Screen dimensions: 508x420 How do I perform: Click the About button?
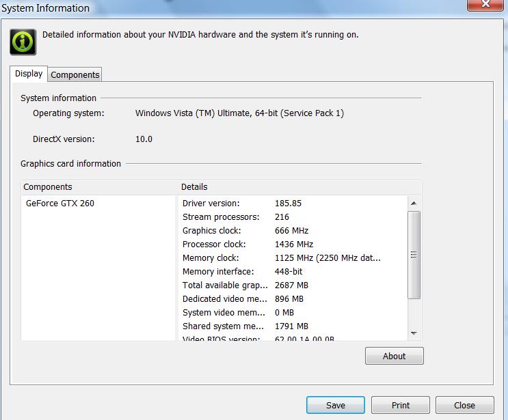(x=395, y=356)
